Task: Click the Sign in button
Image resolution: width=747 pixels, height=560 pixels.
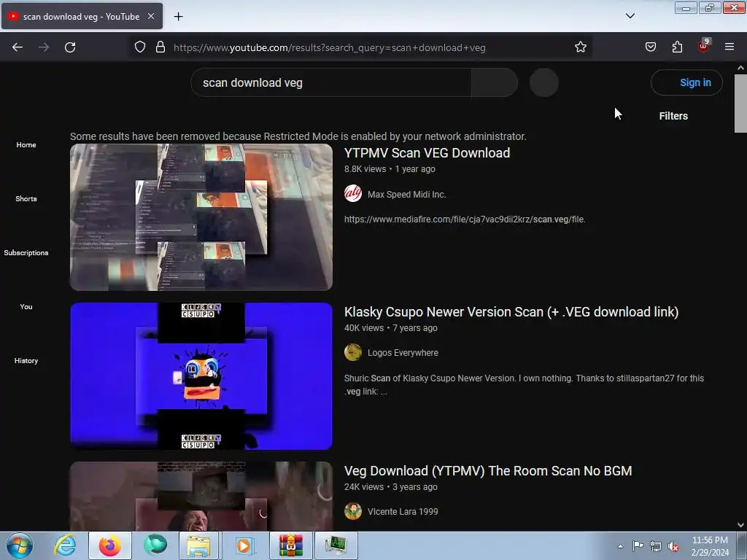Action: click(x=686, y=83)
